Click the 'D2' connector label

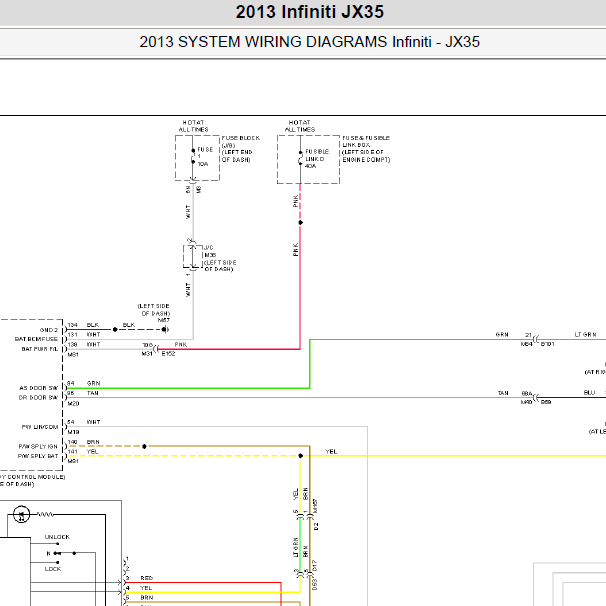316,526
